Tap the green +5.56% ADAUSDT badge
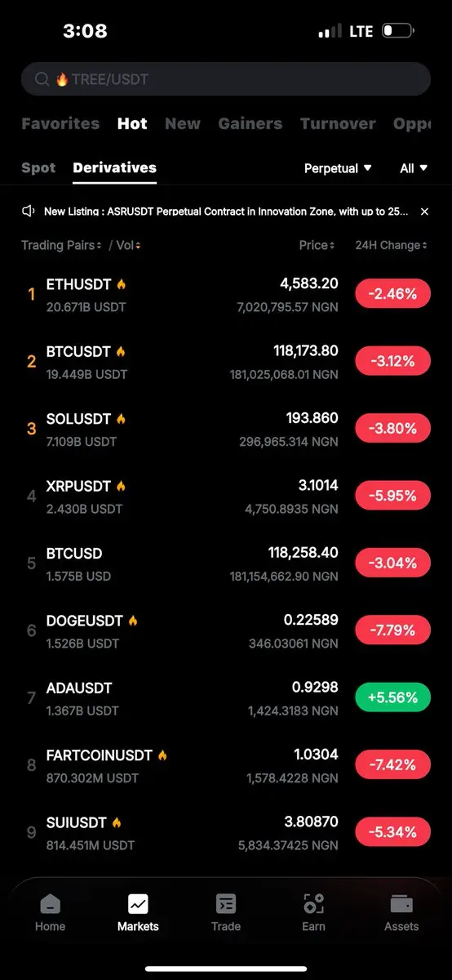 392,697
